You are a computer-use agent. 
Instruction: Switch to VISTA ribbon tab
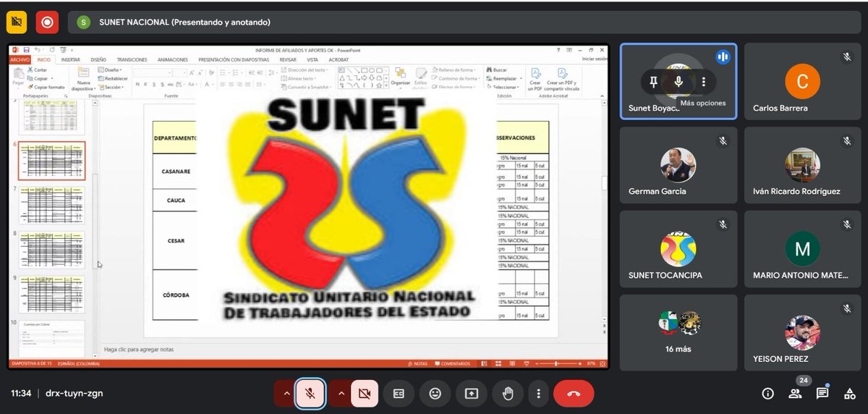click(312, 59)
